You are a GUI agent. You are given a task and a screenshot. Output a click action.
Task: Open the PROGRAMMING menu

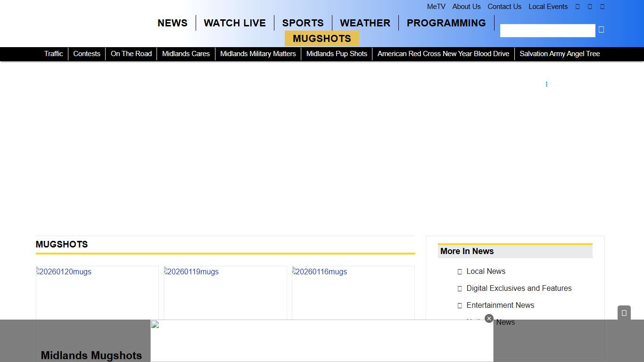point(446,23)
